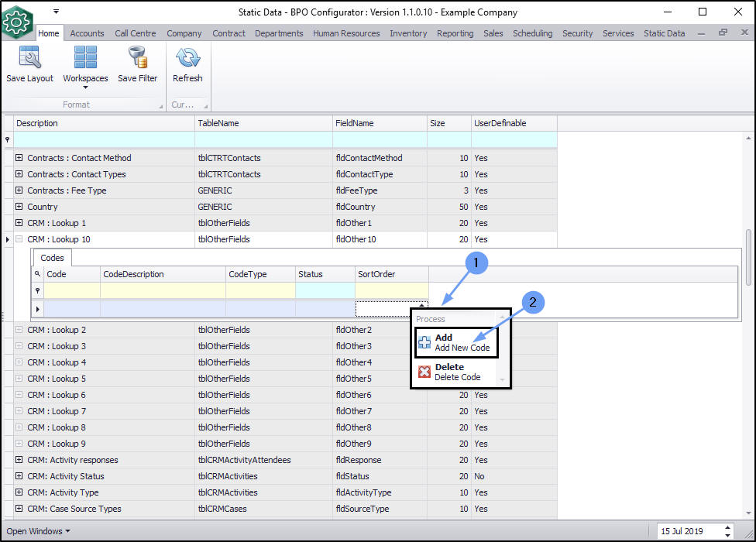This screenshot has width=756, height=542.
Task: Click the Codes grid search icon
Action: [x=37, y=274]
